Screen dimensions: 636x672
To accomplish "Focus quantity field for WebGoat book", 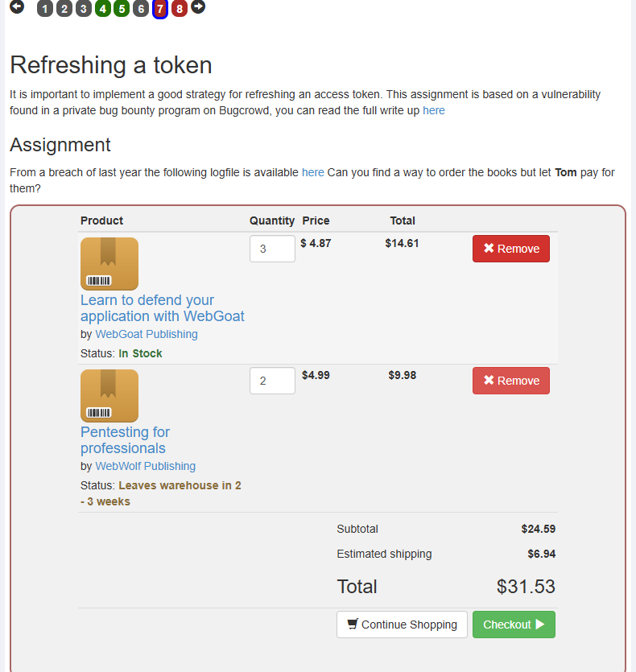I will tap(272, 249).
